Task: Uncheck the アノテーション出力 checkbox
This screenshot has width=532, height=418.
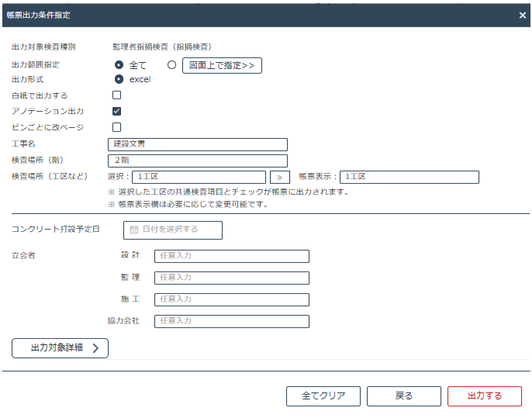Action: point(117,111)
